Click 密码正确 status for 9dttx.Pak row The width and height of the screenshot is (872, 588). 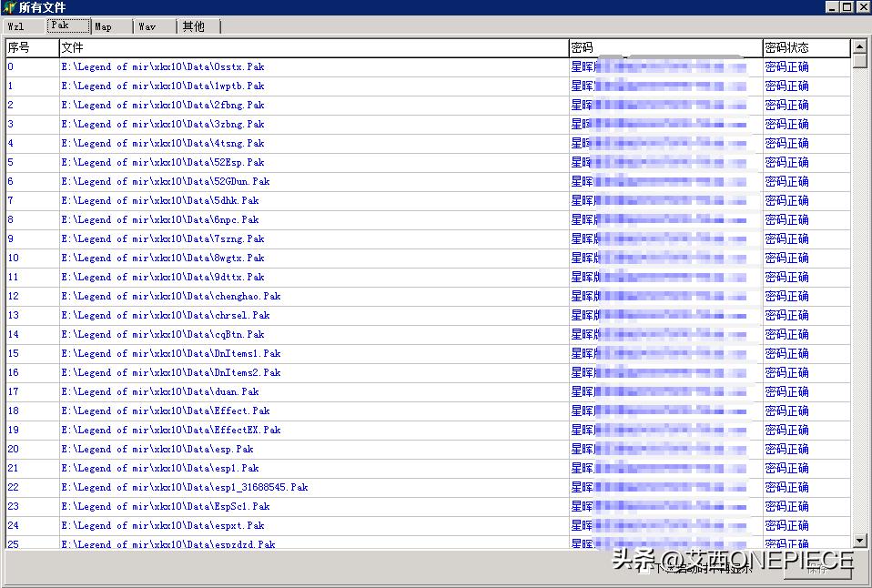786,277
